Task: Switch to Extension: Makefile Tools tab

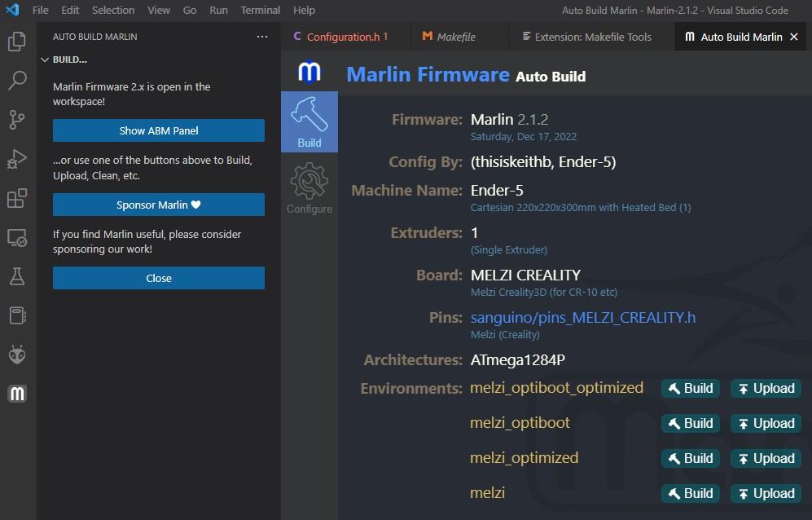Action: click(592, 37)
